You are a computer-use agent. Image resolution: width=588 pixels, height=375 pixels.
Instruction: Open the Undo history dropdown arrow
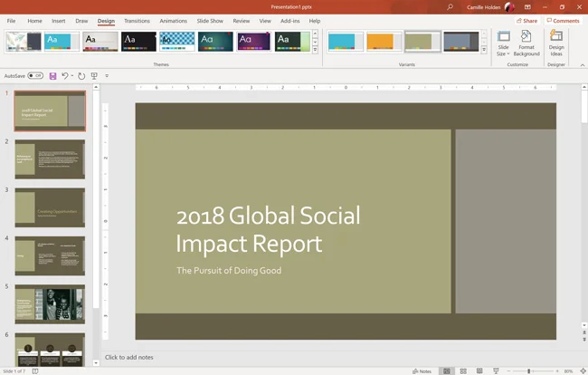click(x=72, y=76)
